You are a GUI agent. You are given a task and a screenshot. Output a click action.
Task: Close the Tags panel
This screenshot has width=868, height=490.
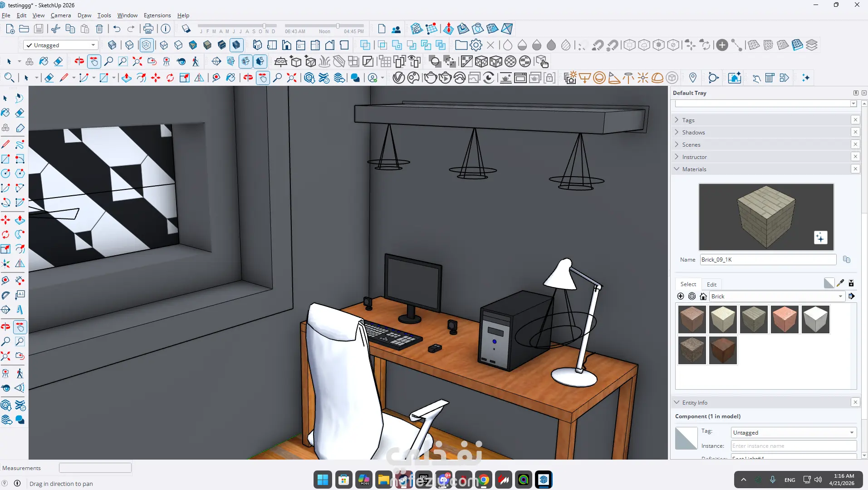point(855,120)
